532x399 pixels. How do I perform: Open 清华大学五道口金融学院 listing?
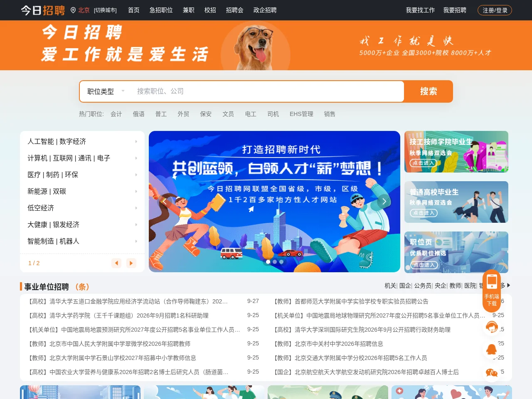(x=127, y=301)
